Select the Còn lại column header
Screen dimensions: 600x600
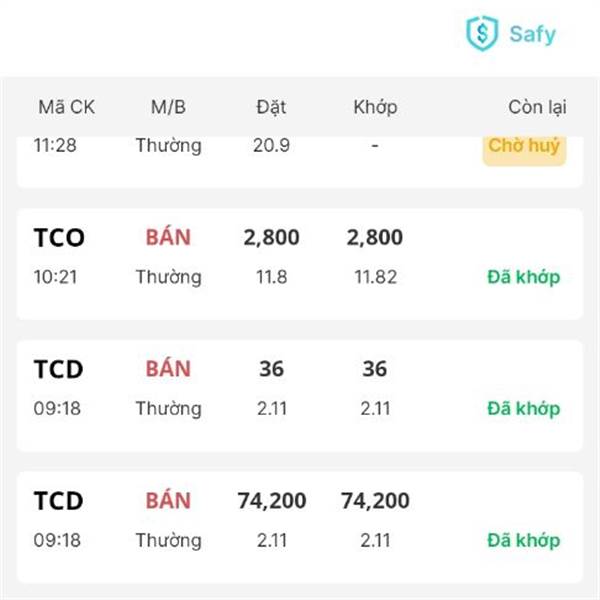pyautogui.click(x=537, y=107)
